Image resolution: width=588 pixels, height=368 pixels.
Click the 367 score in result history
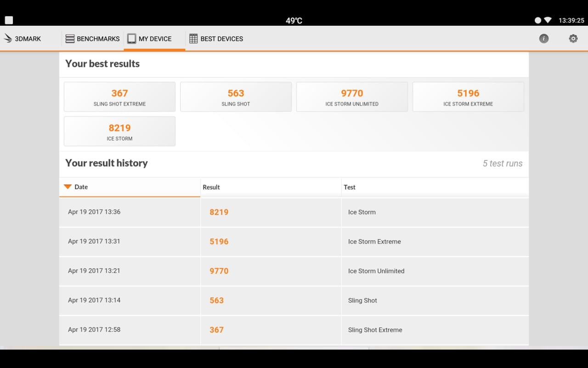[217, 330]
